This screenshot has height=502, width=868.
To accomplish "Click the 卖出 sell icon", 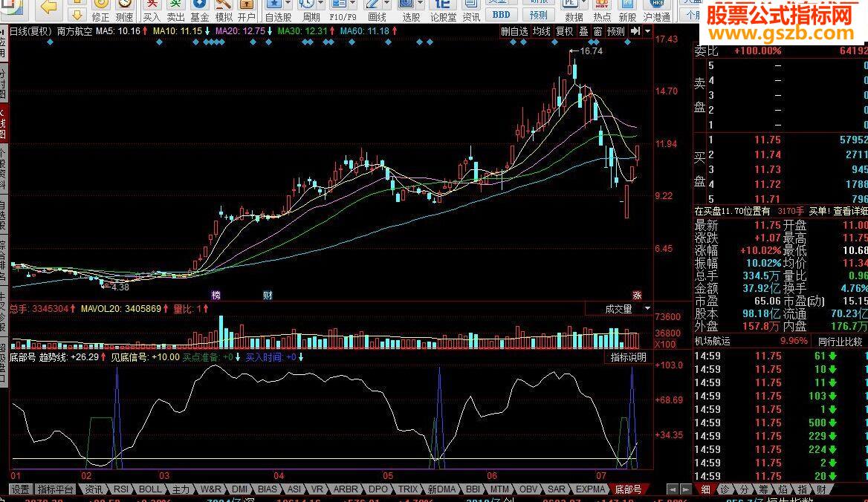I will click(175, 10).
